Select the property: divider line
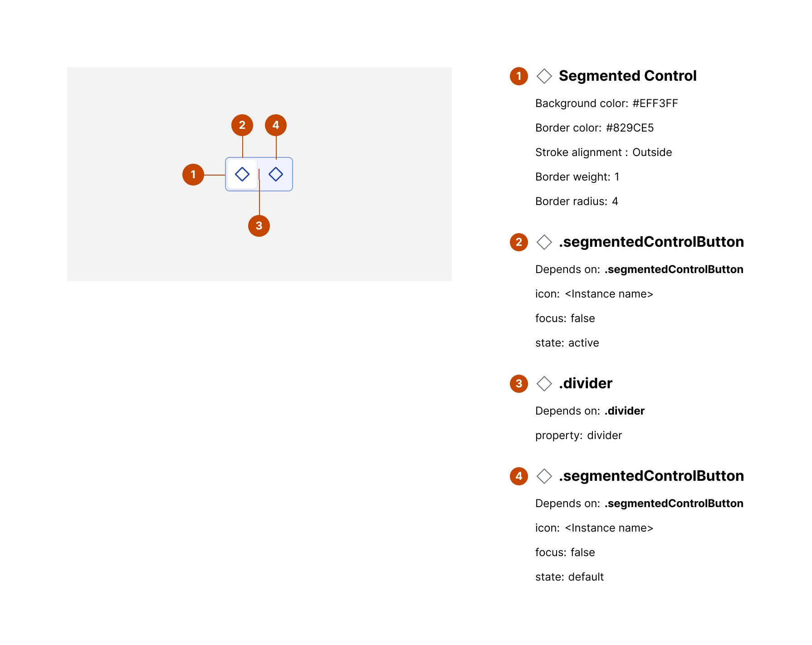This screenshot has height=645, width=812. click(578, 435)
